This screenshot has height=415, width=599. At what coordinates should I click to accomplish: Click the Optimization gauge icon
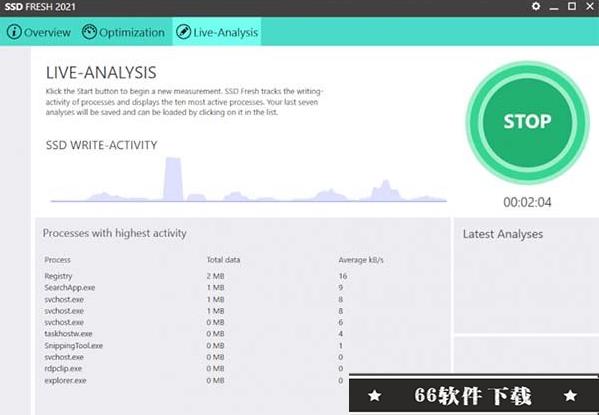pos(89,32)
